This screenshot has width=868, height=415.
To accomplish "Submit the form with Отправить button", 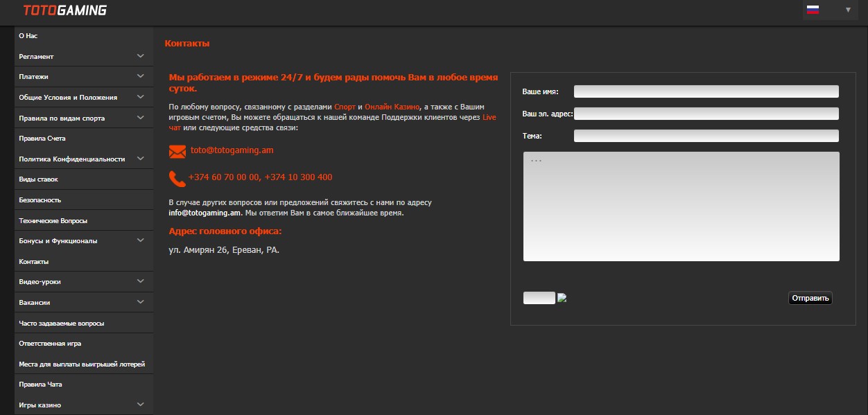I will click(x=810, y=299).
